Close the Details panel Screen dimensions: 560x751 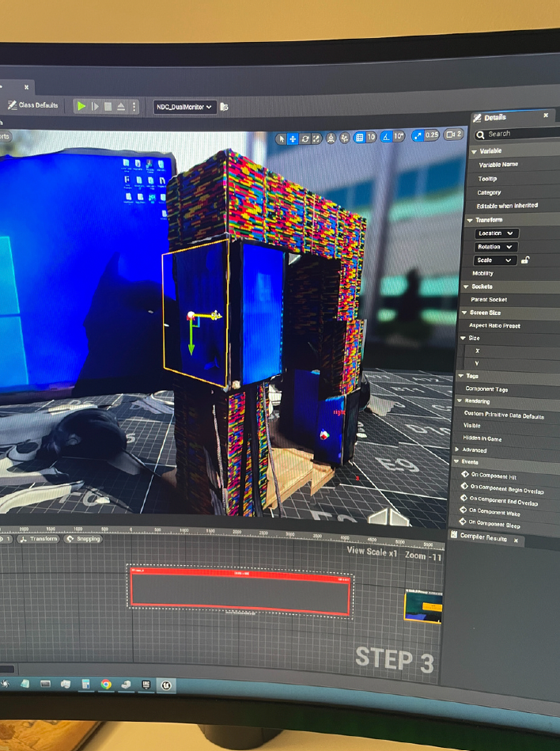point(546,116)
